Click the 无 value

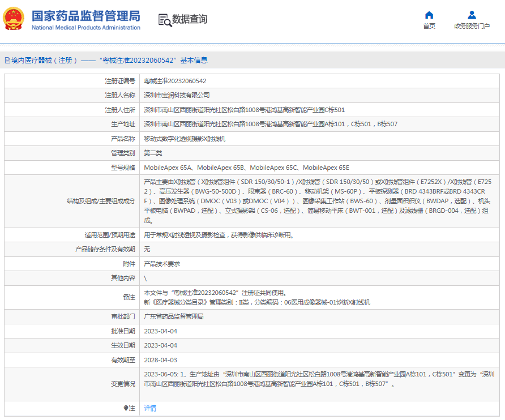(x=147, y=249)
